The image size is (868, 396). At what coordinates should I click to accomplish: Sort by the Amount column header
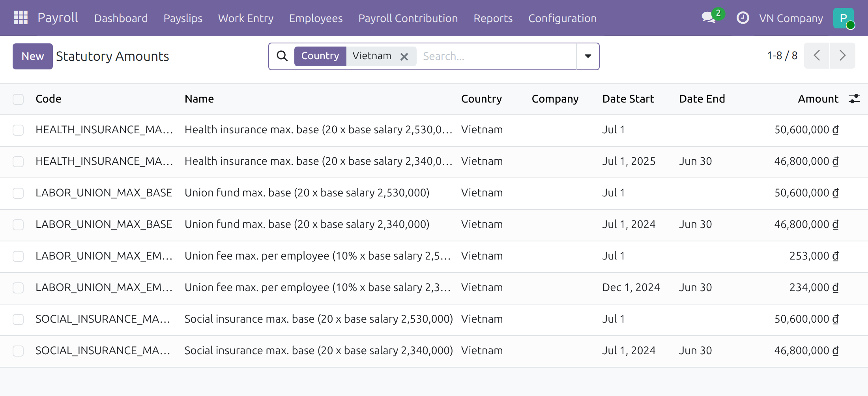click(x=818, y=99)
